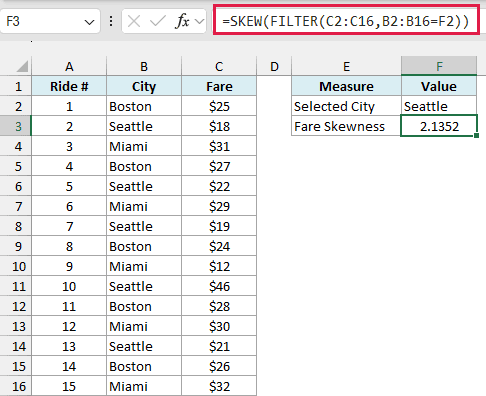Click the three-dot formula bar handle
The width and height of the screenshot is (486, 396).
111,22
